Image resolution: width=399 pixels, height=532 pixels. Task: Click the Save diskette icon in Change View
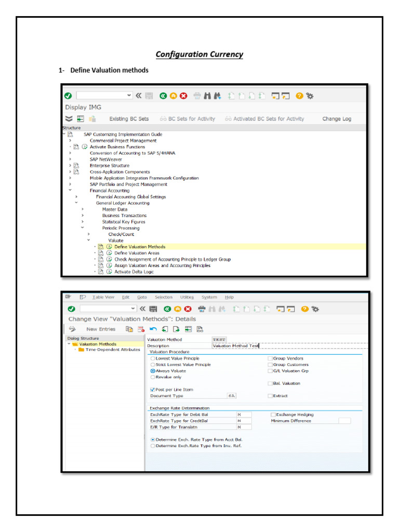pos(153,309)
